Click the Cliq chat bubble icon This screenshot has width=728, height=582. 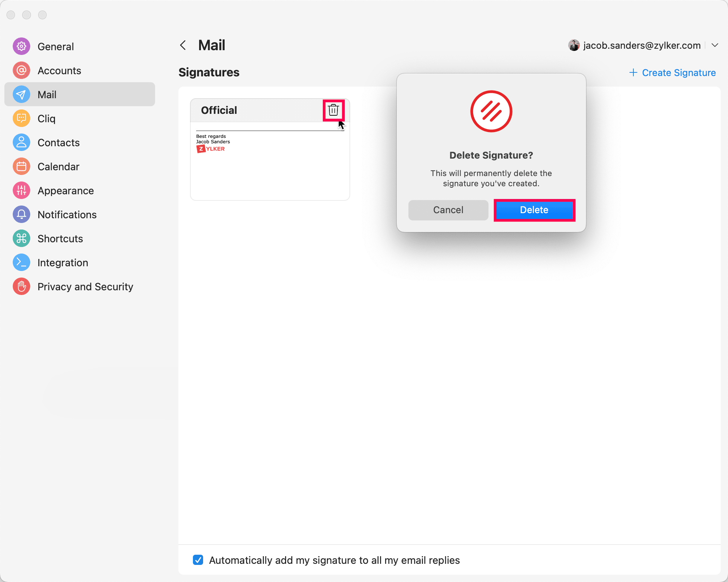(21, 119)
